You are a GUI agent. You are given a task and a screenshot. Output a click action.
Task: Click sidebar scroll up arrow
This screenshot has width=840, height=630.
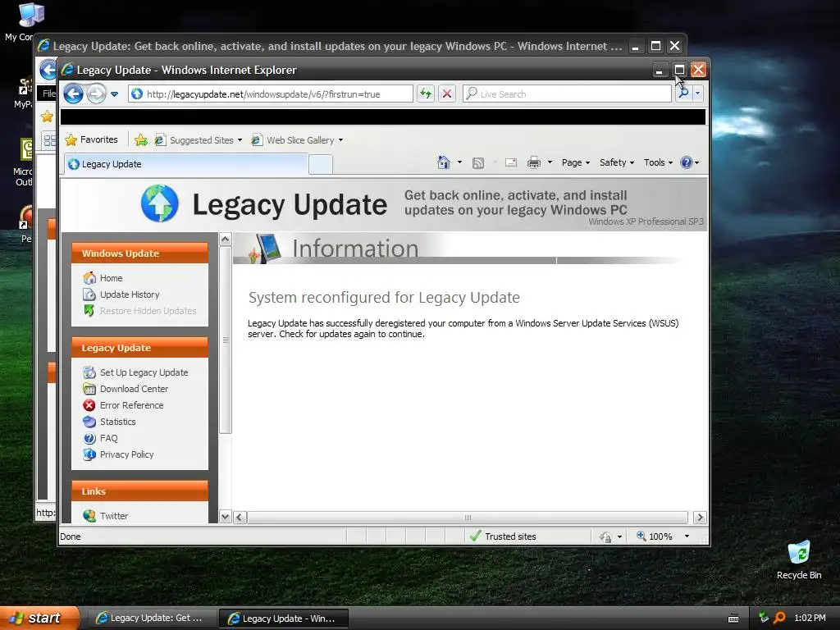[x=226, y=239]
